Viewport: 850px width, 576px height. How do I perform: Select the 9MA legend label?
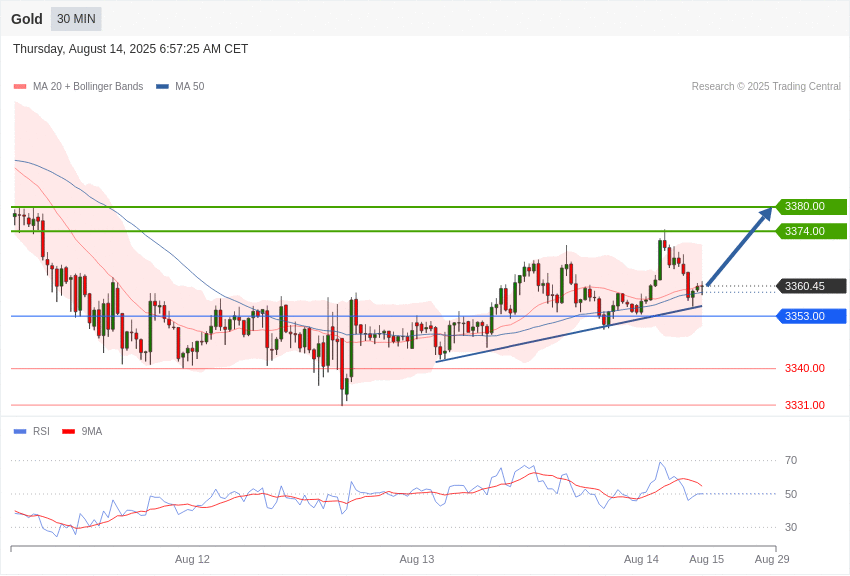tap(92, 431)
